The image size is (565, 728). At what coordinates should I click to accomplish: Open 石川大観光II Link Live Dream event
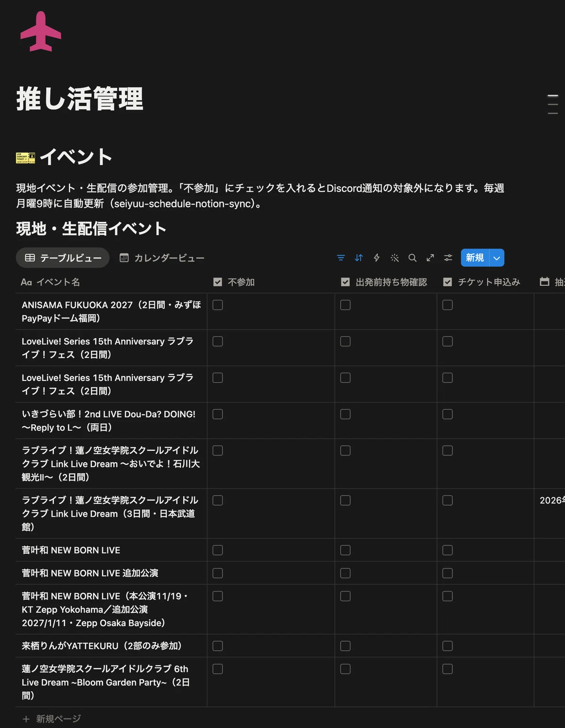111,464
